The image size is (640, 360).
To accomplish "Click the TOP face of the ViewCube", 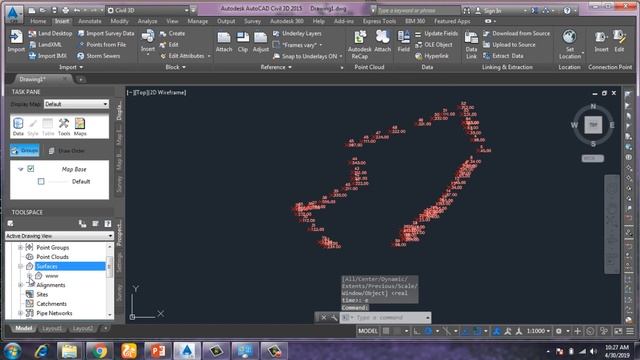I will coord(593,125).
